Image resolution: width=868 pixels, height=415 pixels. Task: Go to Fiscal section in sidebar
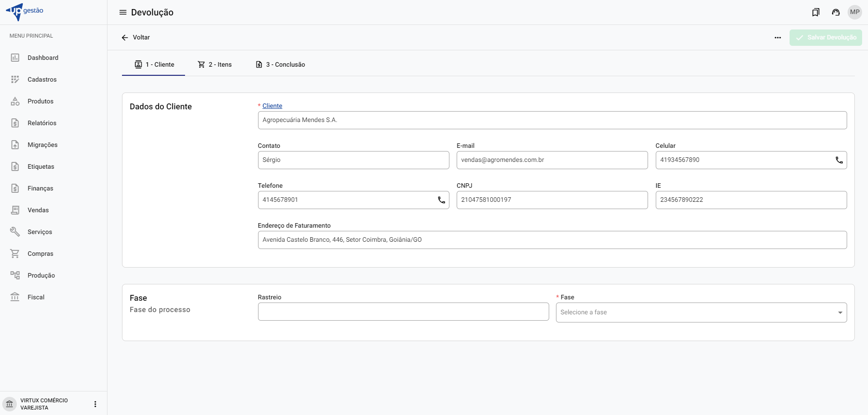point(36,297)
